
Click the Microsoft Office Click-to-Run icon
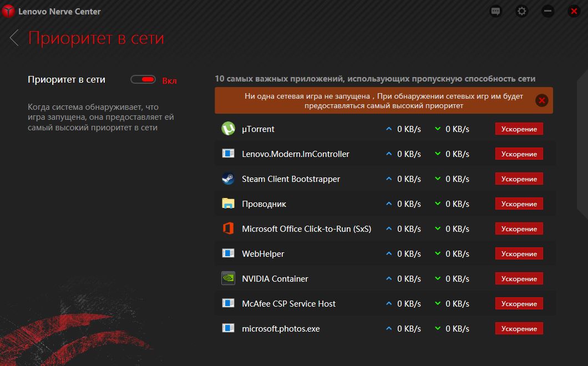tap(228, 228)
